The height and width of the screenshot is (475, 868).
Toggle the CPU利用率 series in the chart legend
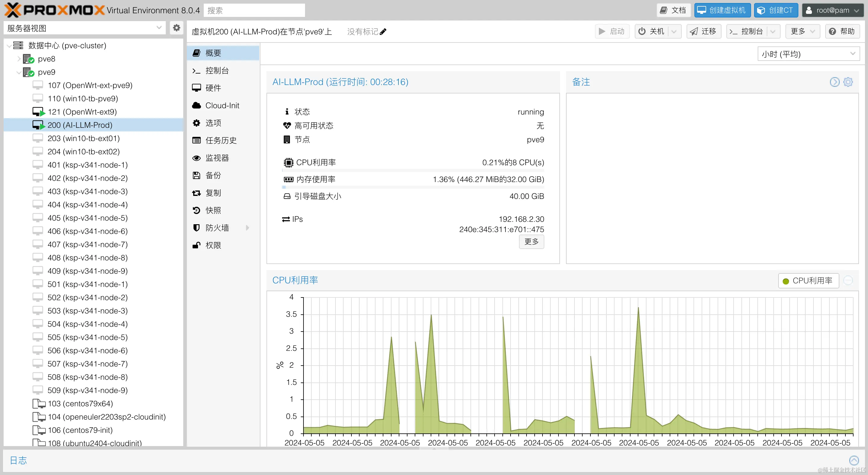[808, 280]
